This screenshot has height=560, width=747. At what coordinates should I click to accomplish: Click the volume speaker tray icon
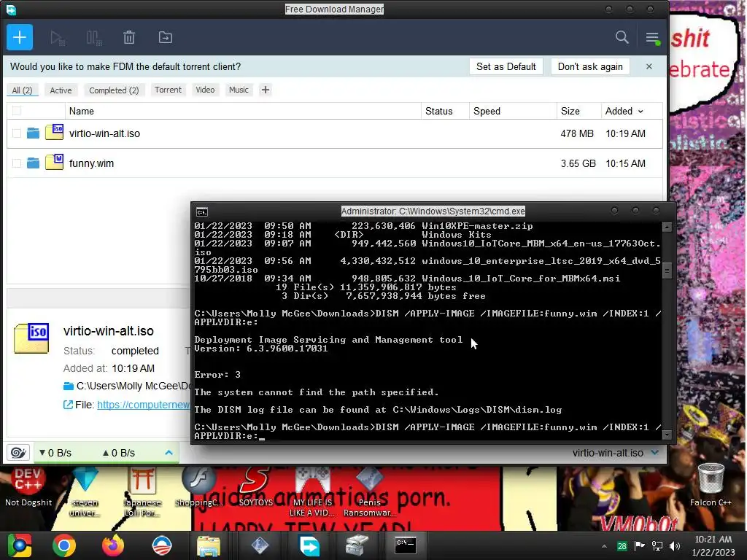tap(674, 546)
